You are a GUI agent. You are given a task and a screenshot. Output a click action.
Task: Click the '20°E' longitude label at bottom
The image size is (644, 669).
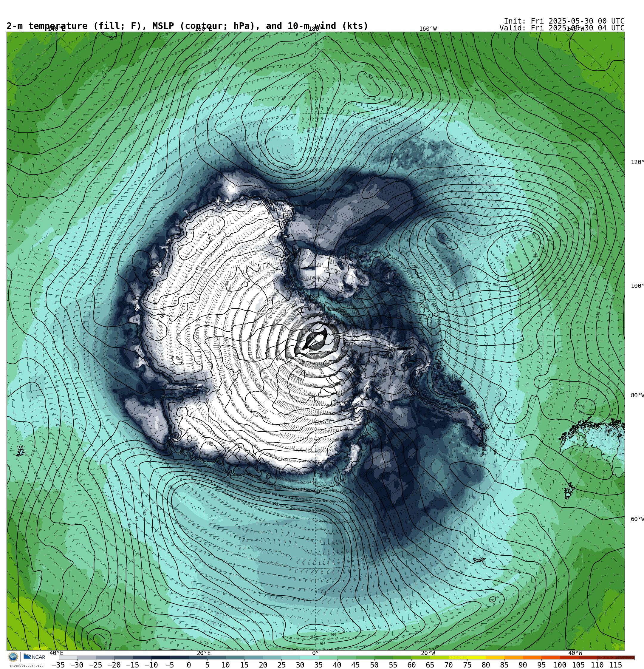[203, 653]
